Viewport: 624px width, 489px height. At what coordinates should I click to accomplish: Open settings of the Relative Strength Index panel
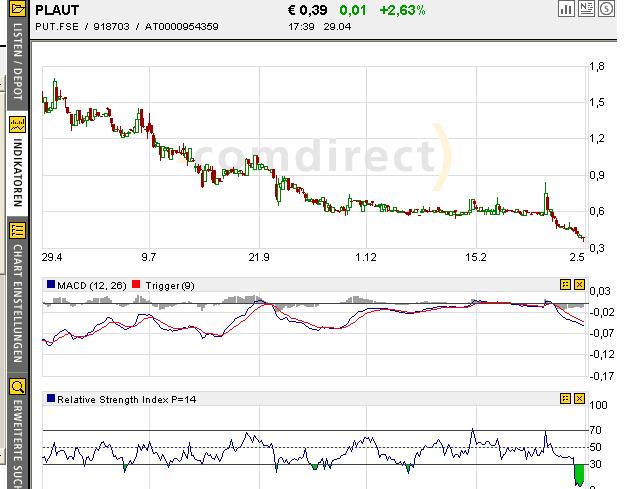click(x=565, y=399)
